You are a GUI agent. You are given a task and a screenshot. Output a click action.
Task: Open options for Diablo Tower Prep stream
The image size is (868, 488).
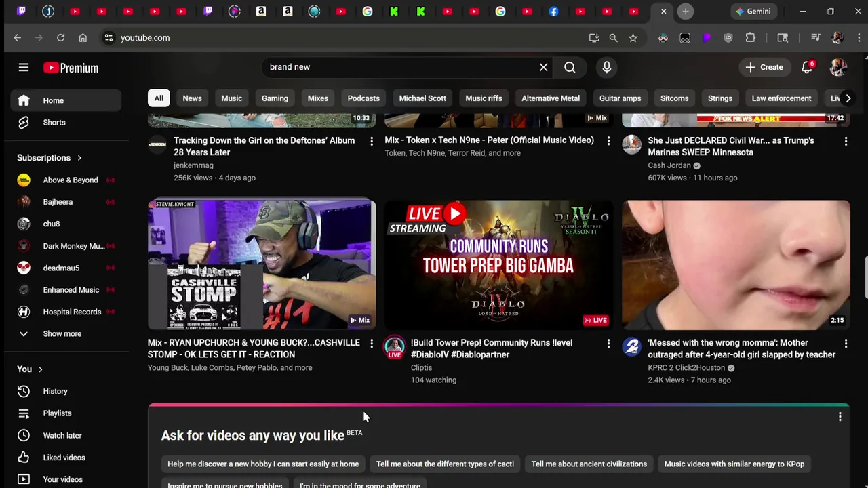(608, 344)
